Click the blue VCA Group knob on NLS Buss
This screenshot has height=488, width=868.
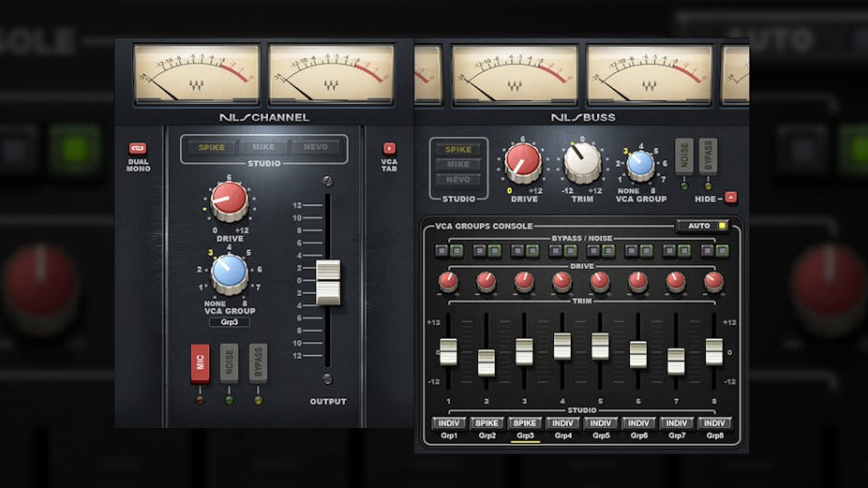[640, 165]
